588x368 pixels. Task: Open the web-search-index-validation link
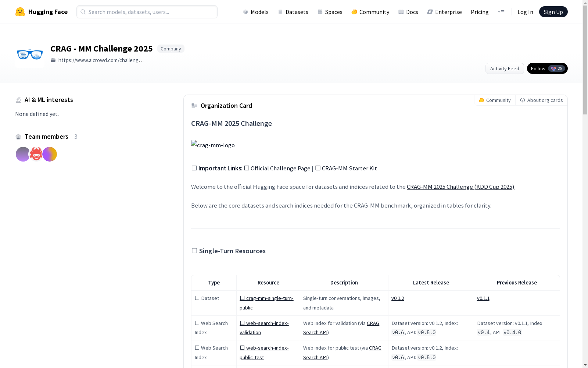click(x=264, y=328)
